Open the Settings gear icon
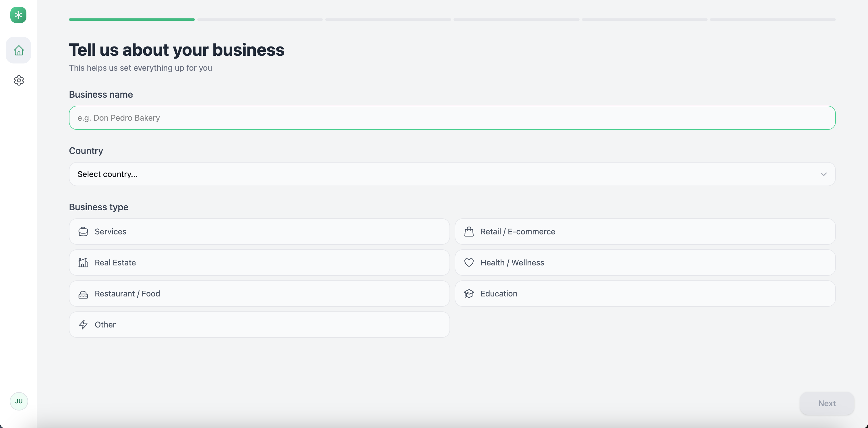 (19, 80)
